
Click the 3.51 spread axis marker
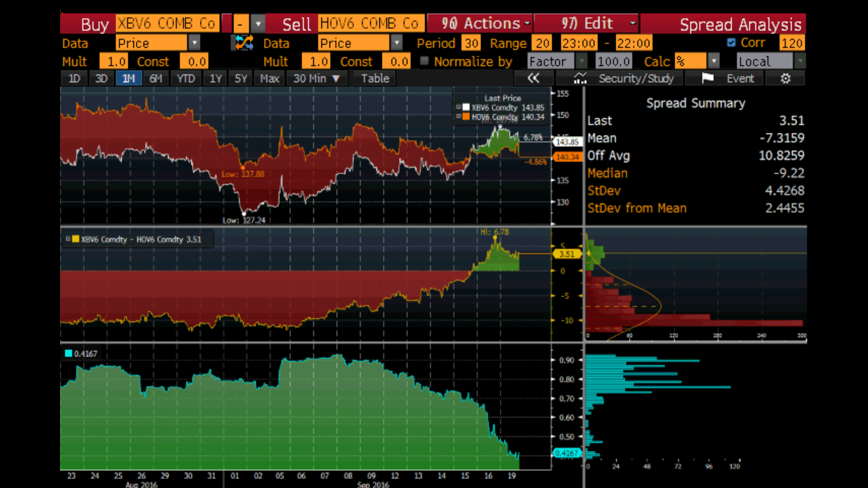click(566, 254)
